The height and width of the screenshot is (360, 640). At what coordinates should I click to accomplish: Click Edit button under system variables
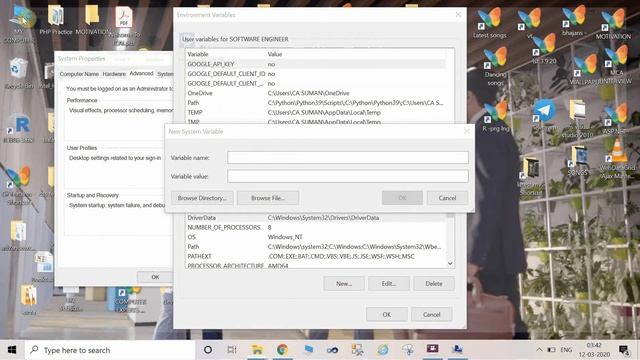pos(389,283)
